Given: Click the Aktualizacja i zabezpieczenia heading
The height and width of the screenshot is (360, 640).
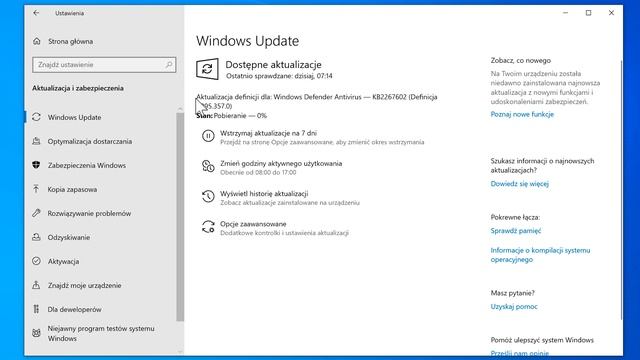Looking at the screenshot, I should click(78, 88).
